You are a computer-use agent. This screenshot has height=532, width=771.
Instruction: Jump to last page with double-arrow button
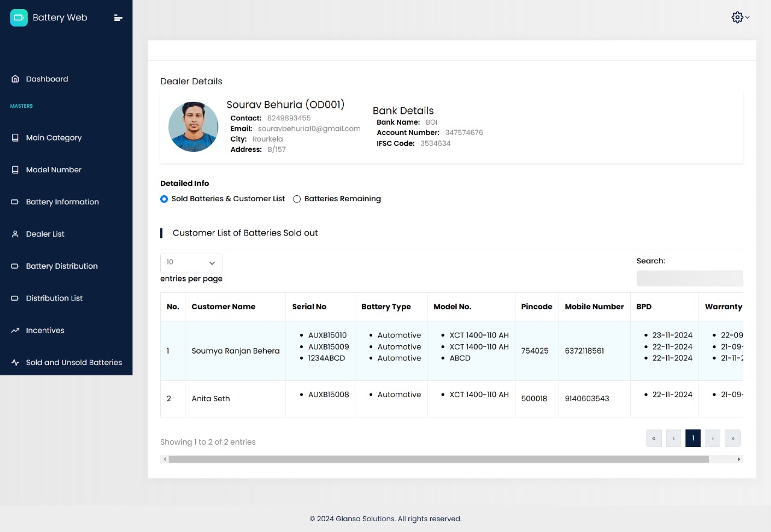pos(732,438)
